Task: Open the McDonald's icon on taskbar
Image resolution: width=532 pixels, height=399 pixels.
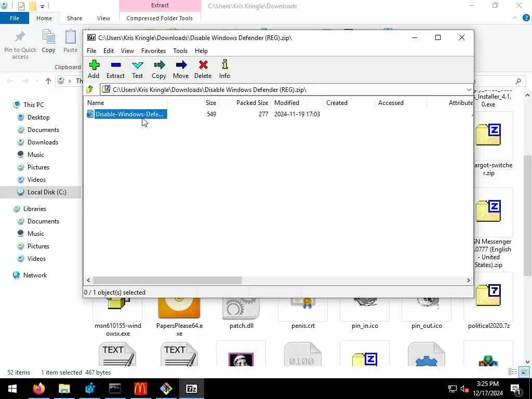Action: (x=140, y=389)
